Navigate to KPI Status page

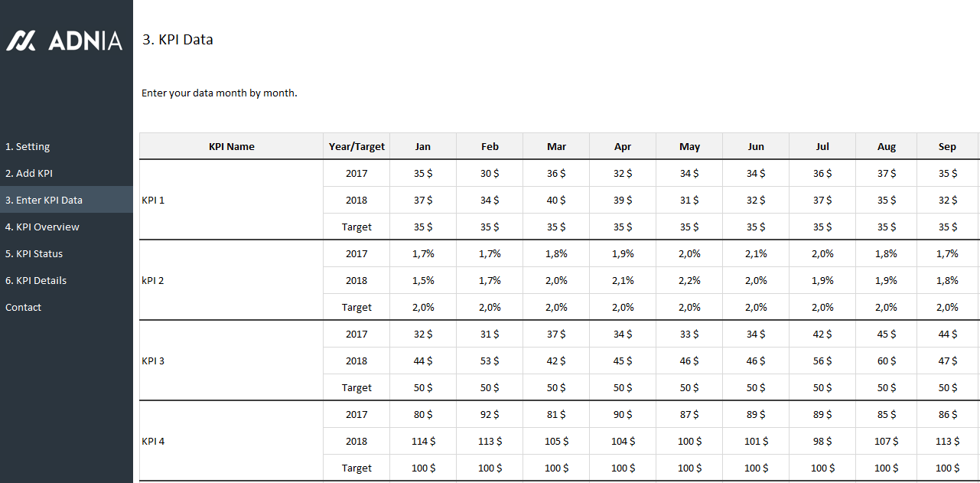(34, 254)
